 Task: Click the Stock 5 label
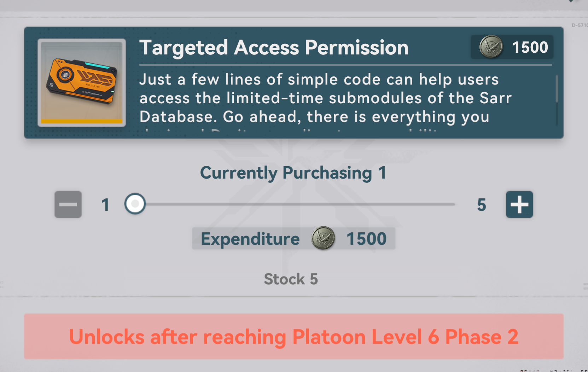[x=291, y=279]
